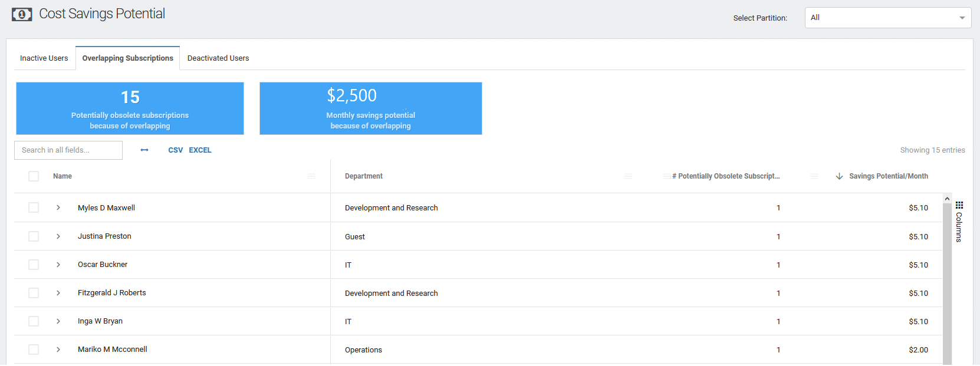Export the table as CSV
This screenshot has height=366, width=980.
(x=175, y=150)
